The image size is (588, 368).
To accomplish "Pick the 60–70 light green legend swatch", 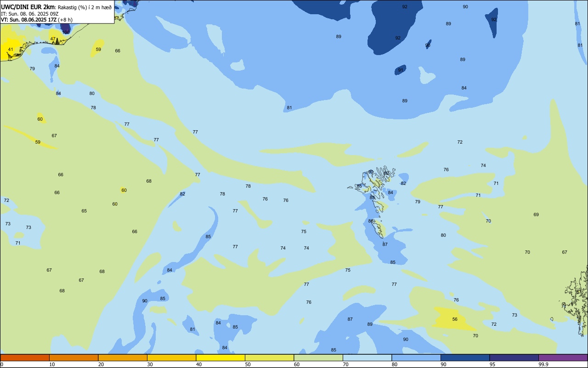I will [x=318, y=357].
